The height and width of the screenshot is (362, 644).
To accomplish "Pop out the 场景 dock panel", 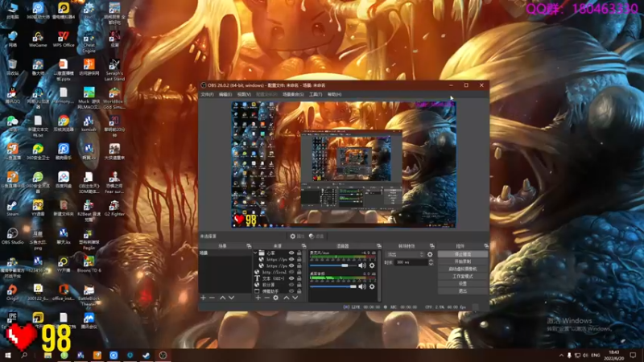I will pyautogui.click(x=249, y=246).
